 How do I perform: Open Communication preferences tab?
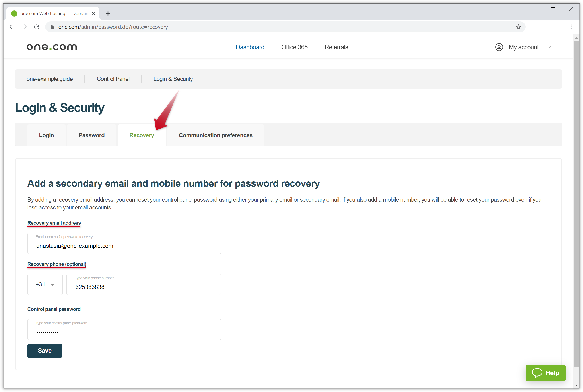(x=215, y=135)
